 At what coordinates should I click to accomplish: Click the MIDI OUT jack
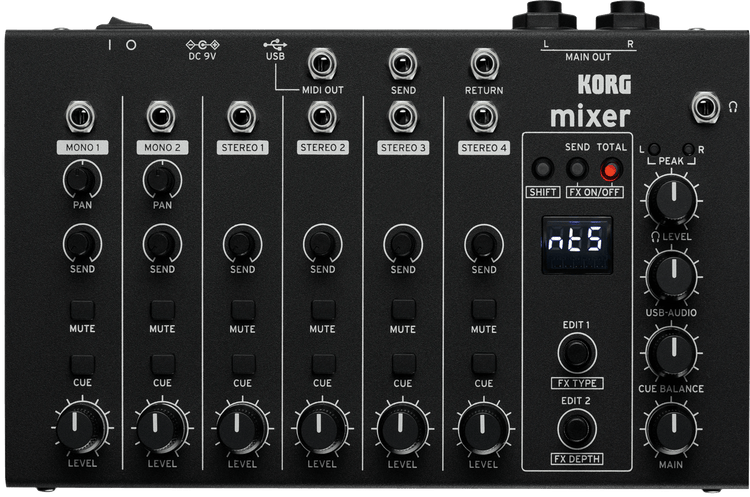(x=322, y=64)
